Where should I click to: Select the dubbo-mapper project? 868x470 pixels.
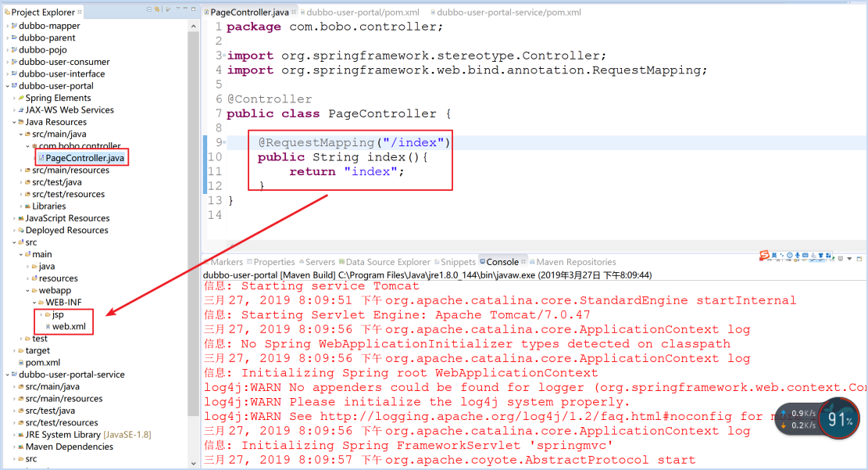(x=49, y=26)
